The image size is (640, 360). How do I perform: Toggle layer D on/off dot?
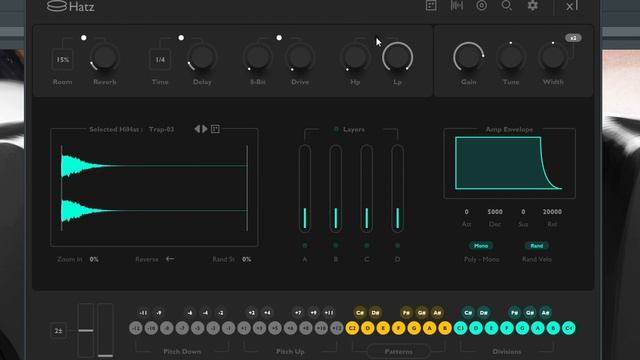(398, 245)
